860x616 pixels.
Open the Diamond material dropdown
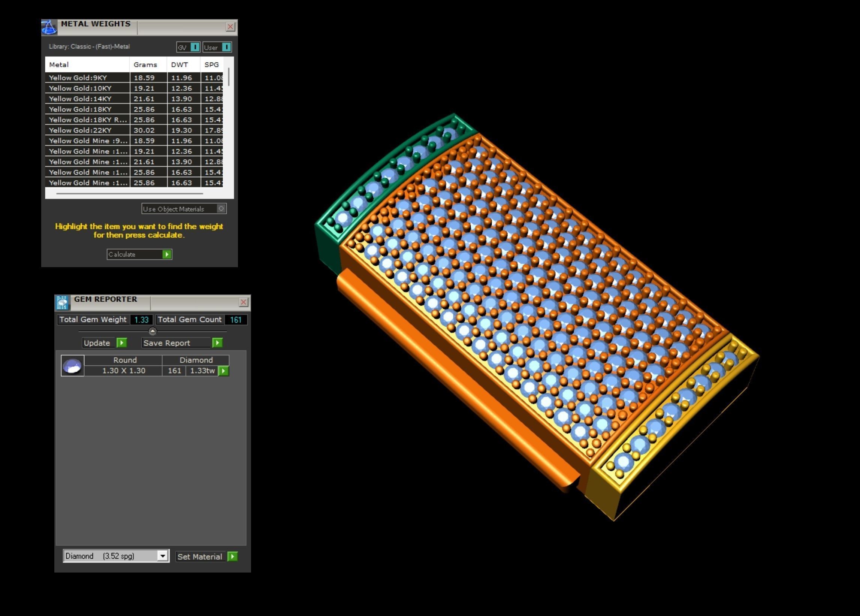tap(163, 556)
